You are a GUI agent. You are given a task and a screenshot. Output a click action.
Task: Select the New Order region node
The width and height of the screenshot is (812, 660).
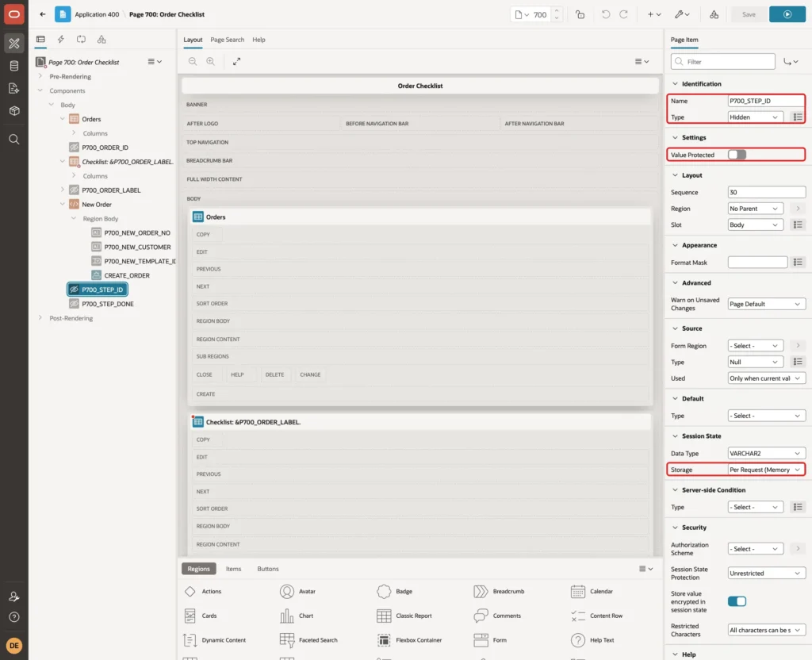point(96,205)
